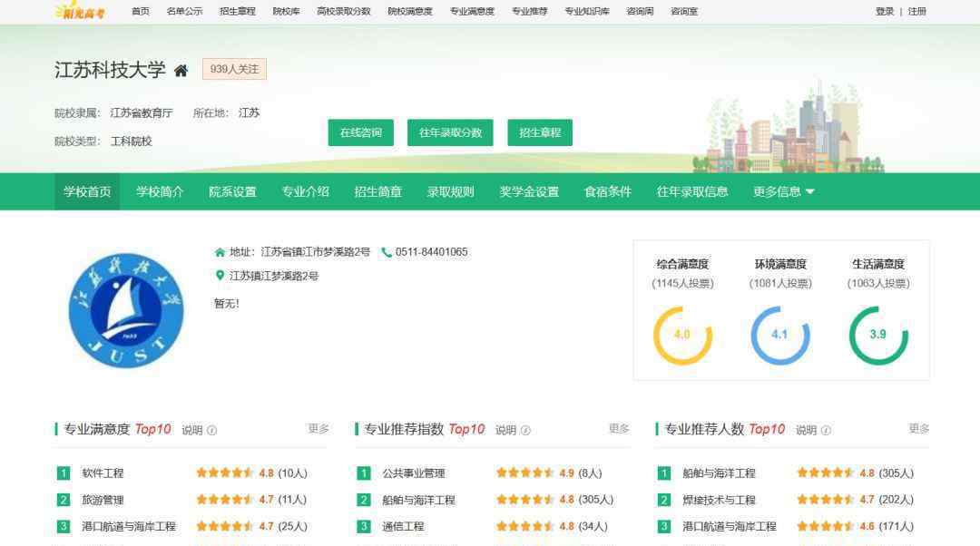
Task: Click the phone icon before 0511-84401065
Action: [387, 252]
